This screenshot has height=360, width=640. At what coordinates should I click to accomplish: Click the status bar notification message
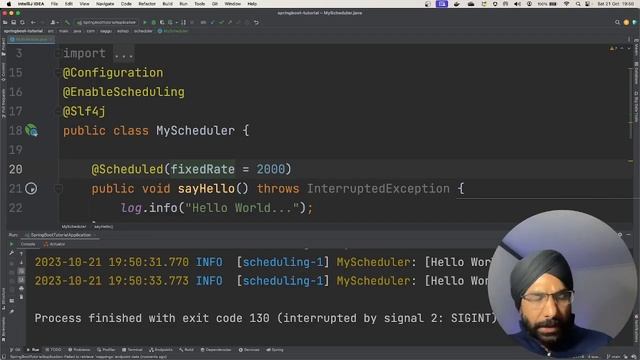[88, 357]
